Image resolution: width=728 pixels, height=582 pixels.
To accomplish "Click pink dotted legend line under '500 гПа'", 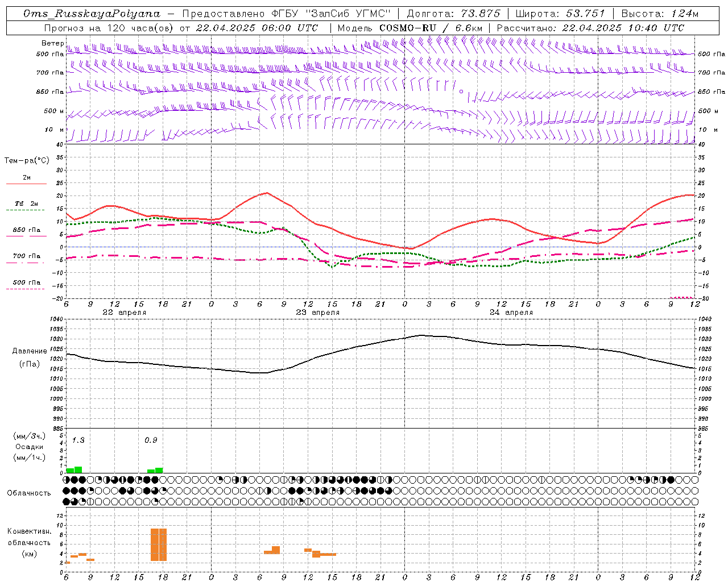I will (25, 289).
